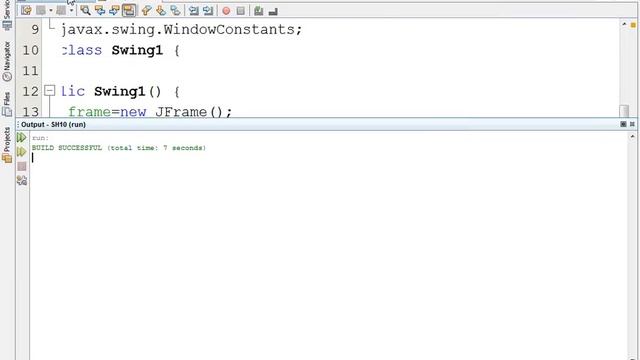Click the class name Swing1 on line 10
640x360 pixels.
pyautogui.click(x=137, y=51)
